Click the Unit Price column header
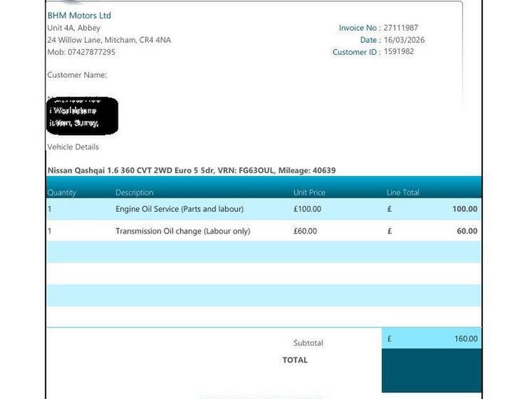Viewport: 532px width, 399px height. click(309, 193)
